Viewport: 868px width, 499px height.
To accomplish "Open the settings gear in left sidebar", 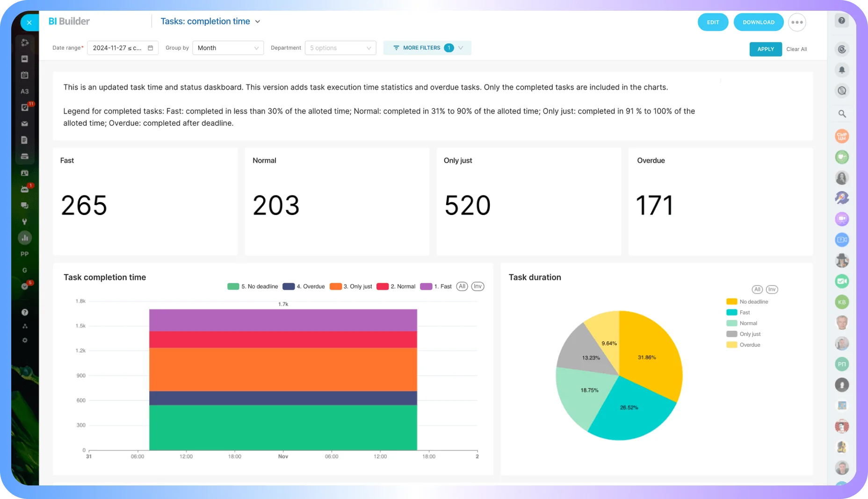I will [x=25, y=340].
